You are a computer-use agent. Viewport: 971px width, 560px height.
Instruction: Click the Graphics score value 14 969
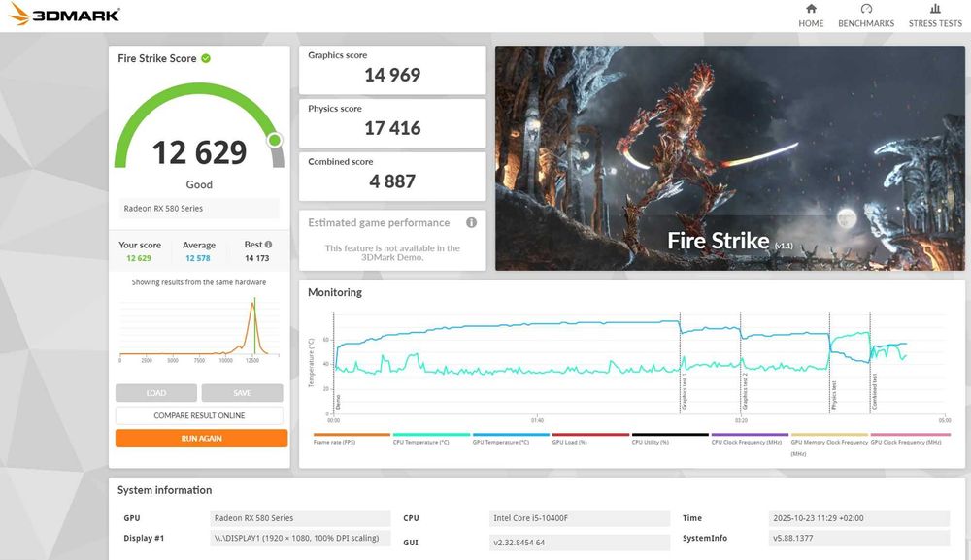point(392,75)
